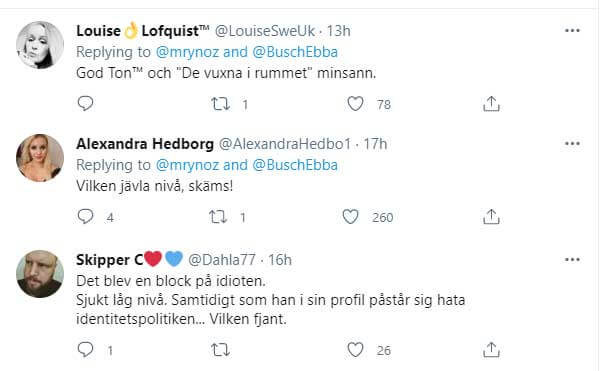The height and width of the screenshot is (371, 602).
Task: Like Skipper C's tweet
Action: (355, 349)
